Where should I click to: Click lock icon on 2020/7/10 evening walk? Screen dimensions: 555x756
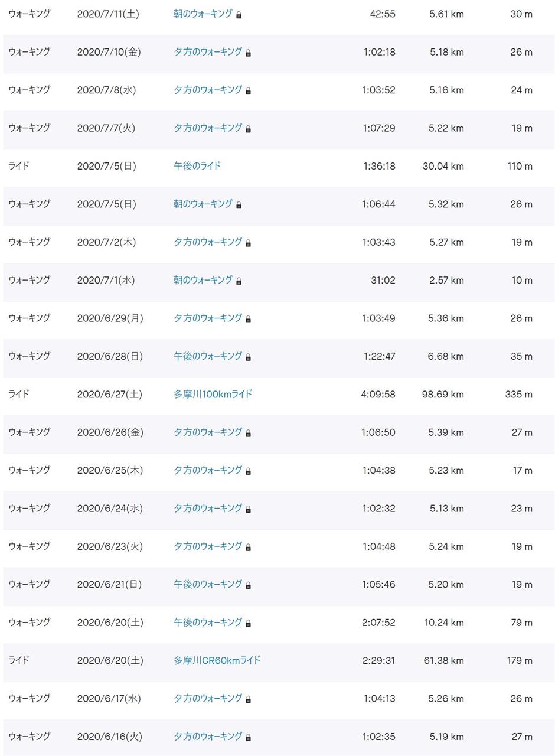248,53
